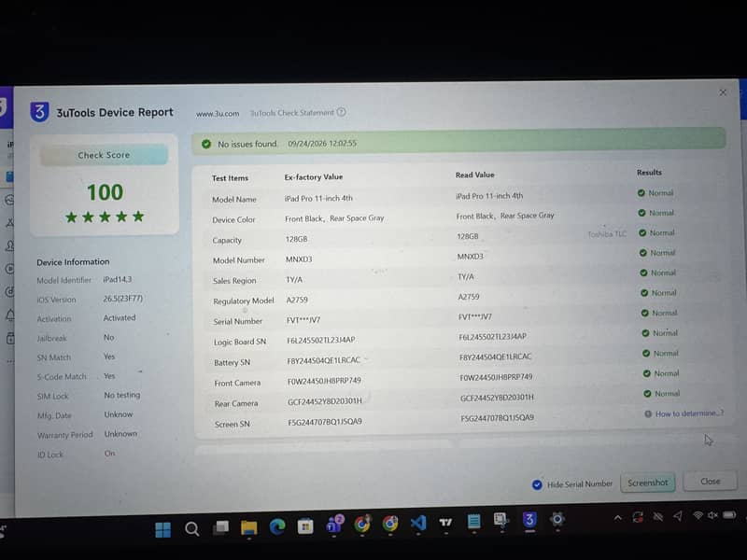Select Ex-factory Battery SN F8Y244504QE1LRCAC
The width and height of the screenshot is (747, 560).
coord(323,360)
